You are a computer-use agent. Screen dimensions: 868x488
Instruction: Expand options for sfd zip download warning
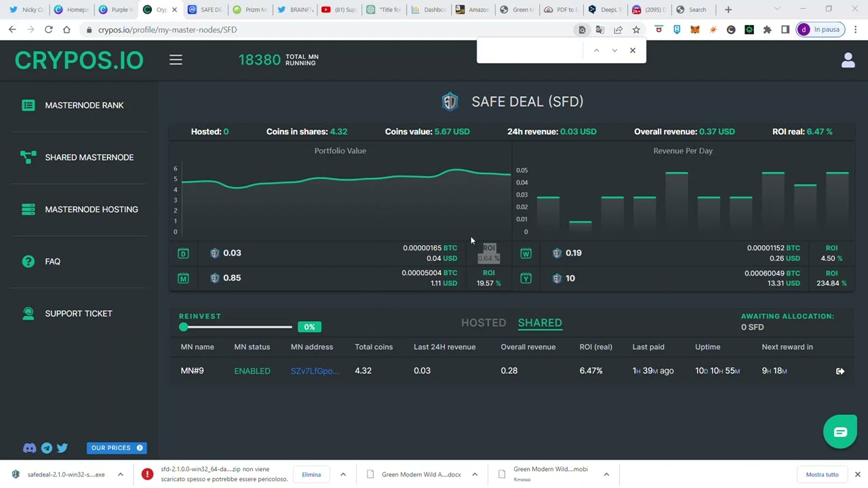343,474
